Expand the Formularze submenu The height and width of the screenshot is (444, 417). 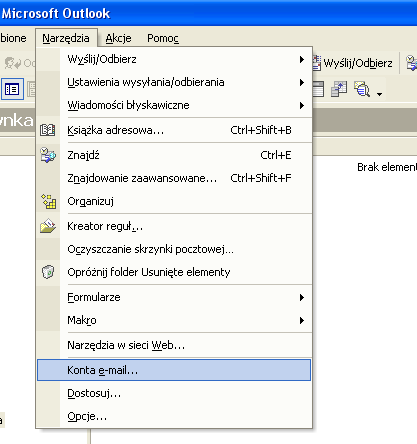tap(174, 297)
